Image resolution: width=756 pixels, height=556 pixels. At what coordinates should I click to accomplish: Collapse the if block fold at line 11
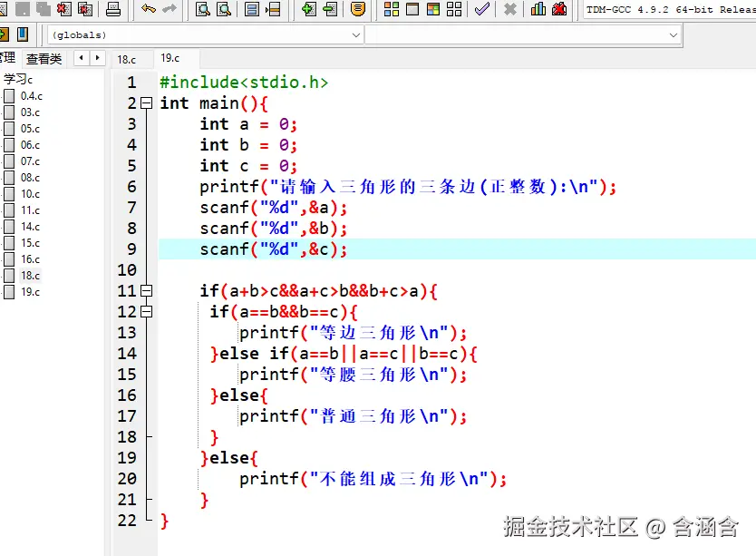[147, 290]
